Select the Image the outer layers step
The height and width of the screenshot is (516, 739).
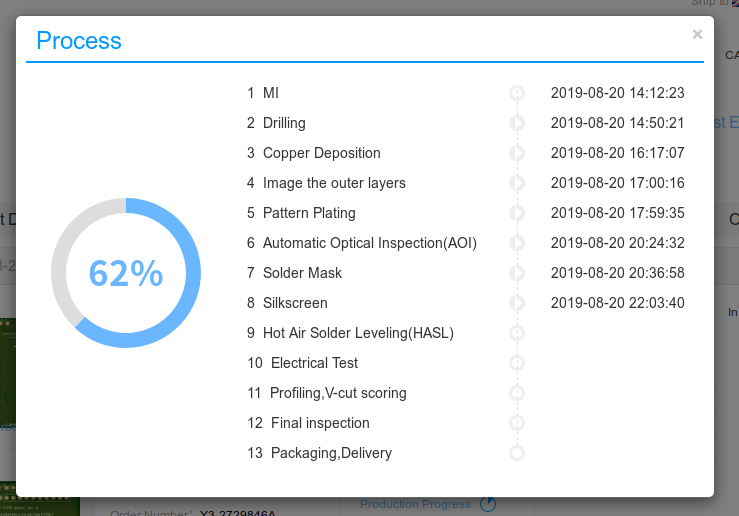click(333, 183)
